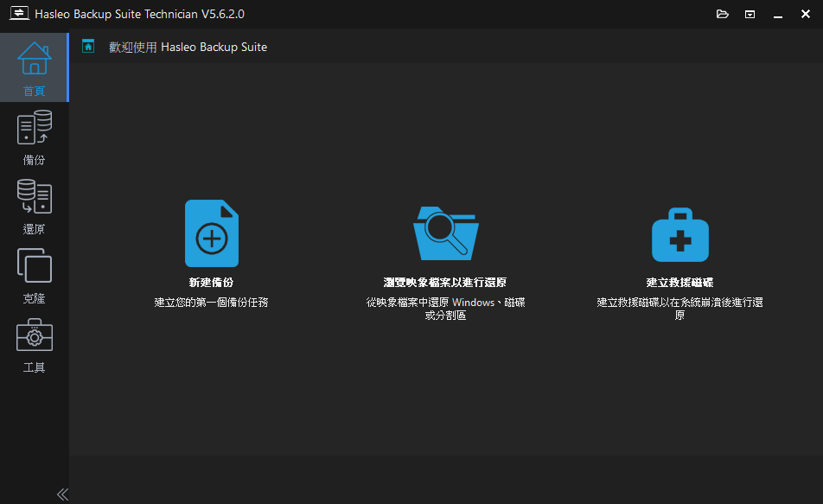The image size is (823, 504).
Task: Click the open folder icon in title bar
Action: pos(723,14)
